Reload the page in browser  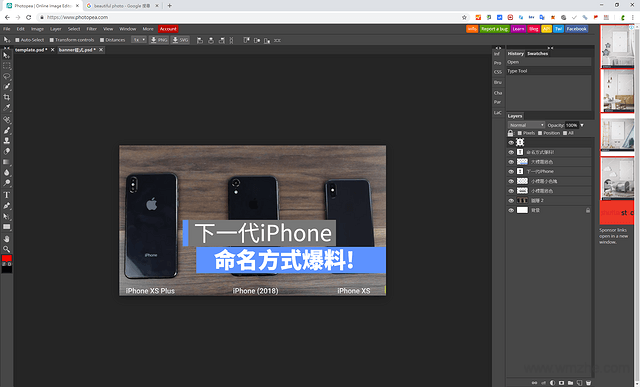tap(29, 17)
